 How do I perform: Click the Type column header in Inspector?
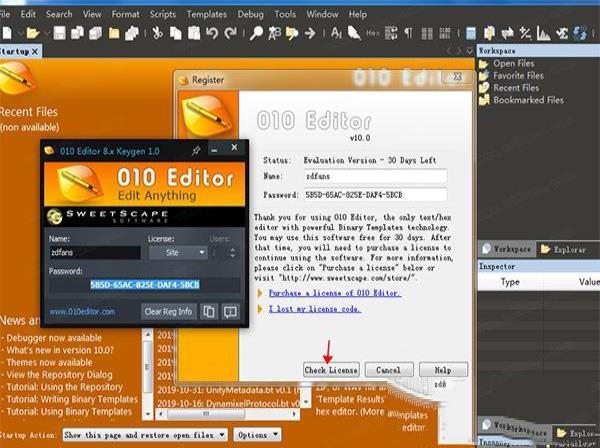tap(510, 282)
